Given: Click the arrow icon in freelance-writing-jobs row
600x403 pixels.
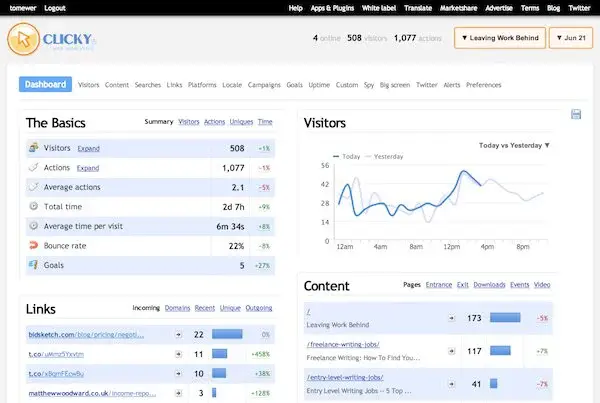Looking at the screenshot, I should pyautogui.click(x=452, y=351).
